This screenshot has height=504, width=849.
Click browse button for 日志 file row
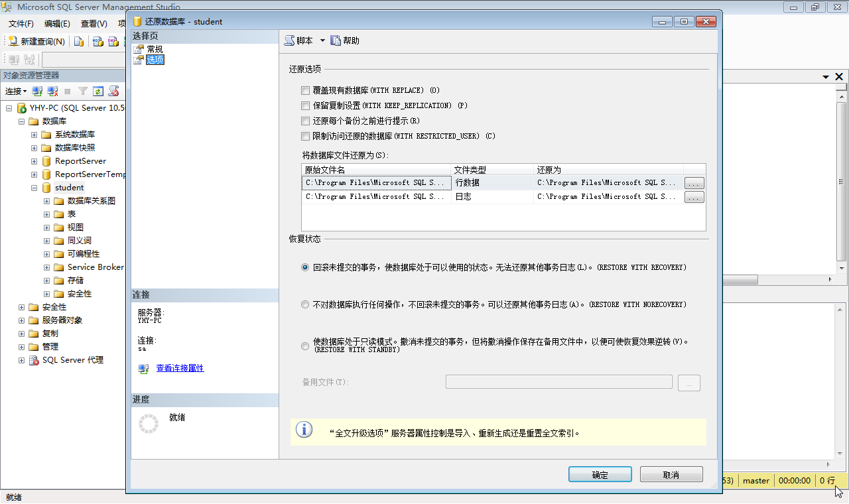point(694,197)
